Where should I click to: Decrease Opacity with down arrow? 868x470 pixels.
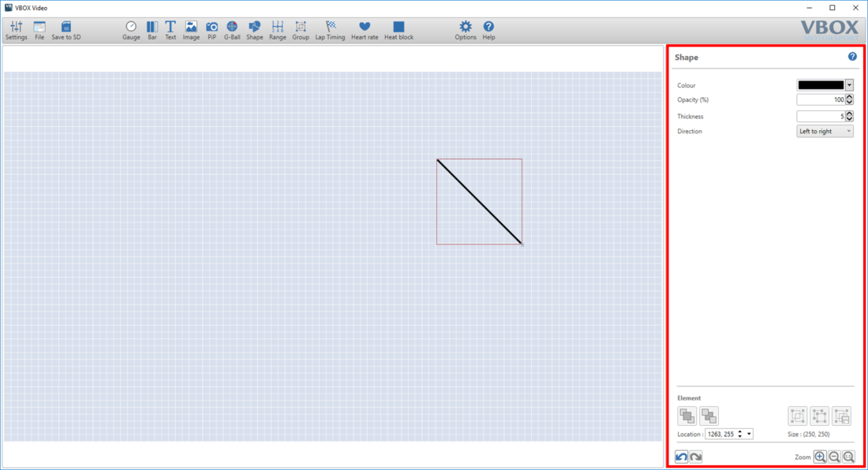849,103
